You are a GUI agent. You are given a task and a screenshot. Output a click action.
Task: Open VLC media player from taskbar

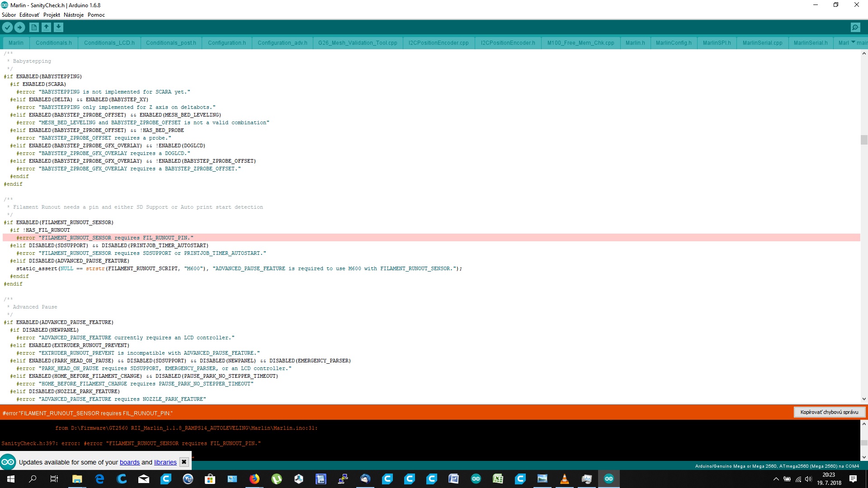(x=564, y=479)
